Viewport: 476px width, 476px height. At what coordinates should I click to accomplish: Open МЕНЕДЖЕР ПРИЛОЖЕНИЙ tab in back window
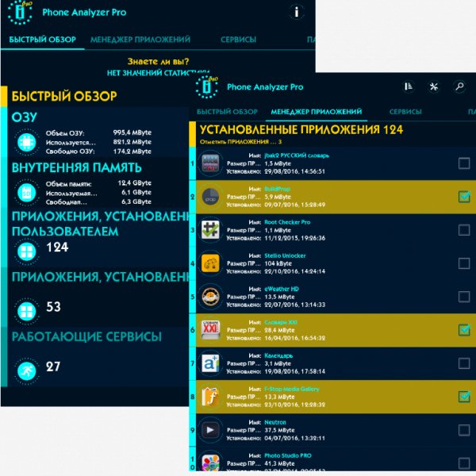click(140, 40)
